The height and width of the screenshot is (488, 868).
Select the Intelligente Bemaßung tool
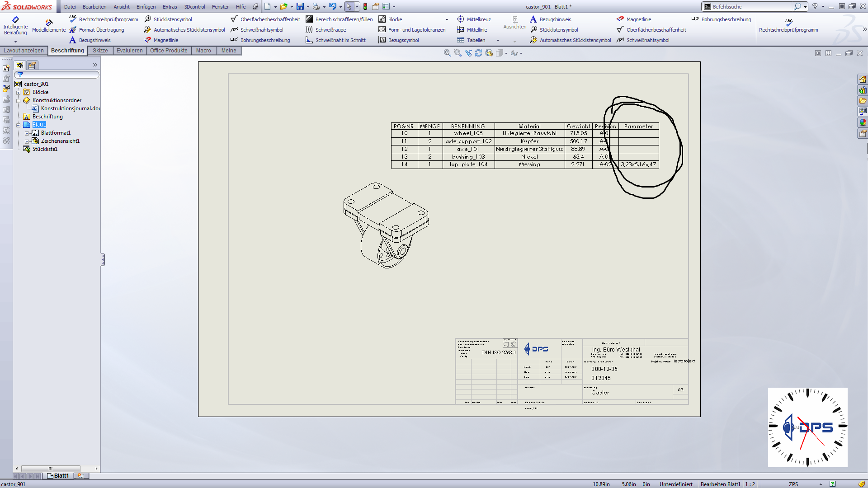(15, 26)
